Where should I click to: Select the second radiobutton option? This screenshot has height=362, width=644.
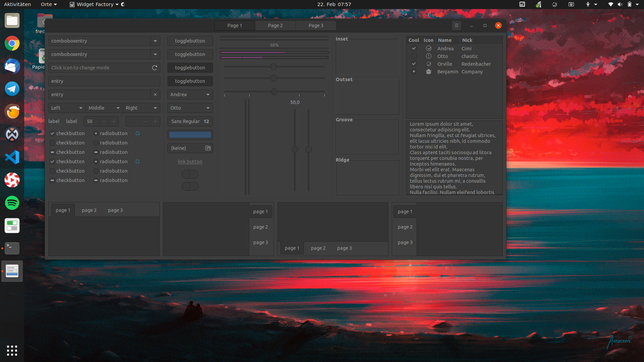pos(96,143)
